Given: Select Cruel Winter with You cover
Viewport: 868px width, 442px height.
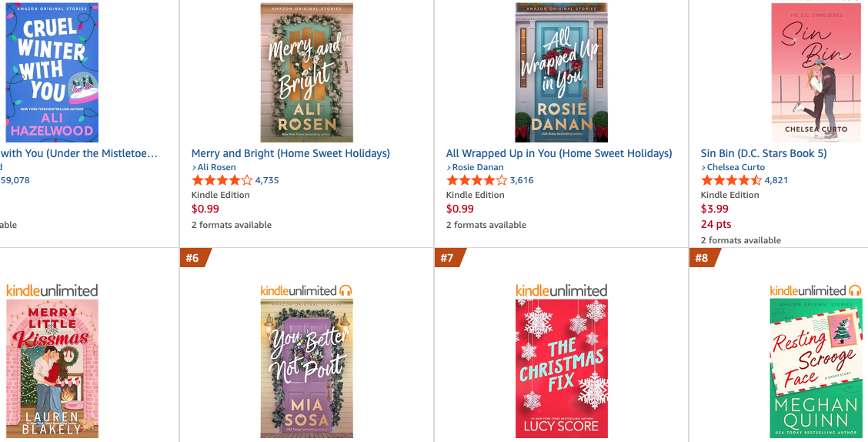Looking at the screenshot, I should click(52, 72).
